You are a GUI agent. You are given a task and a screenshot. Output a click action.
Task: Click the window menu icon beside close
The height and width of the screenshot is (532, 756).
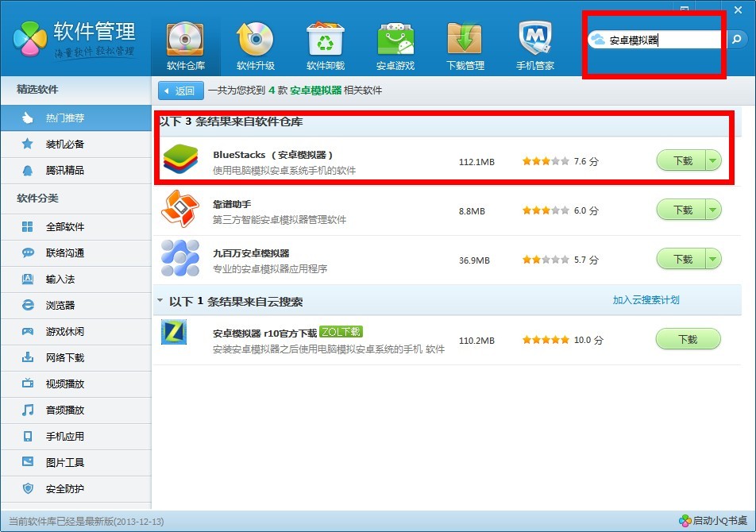[685, 9]
